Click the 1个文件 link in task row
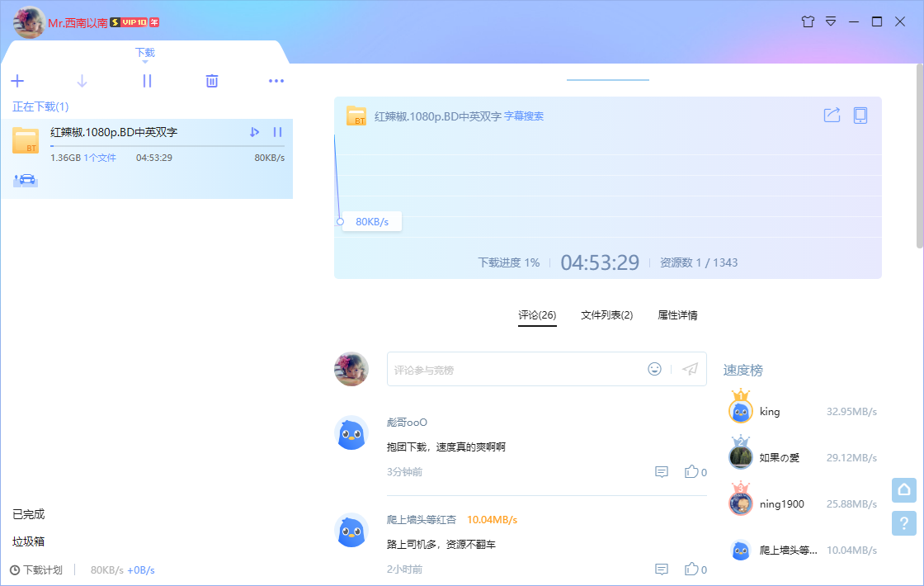Image resolution: width=924 pixels, height=586 pixels. tap(100, 158)
